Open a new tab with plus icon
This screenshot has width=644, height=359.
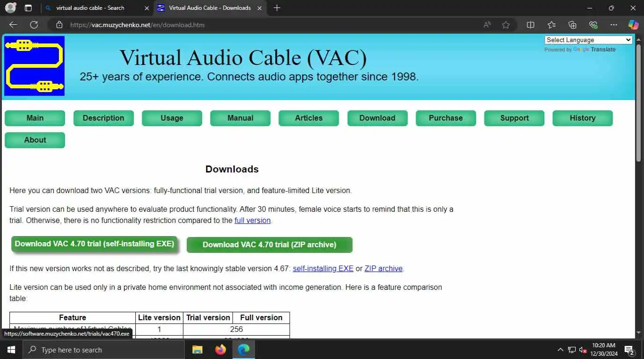pos(277,8)
